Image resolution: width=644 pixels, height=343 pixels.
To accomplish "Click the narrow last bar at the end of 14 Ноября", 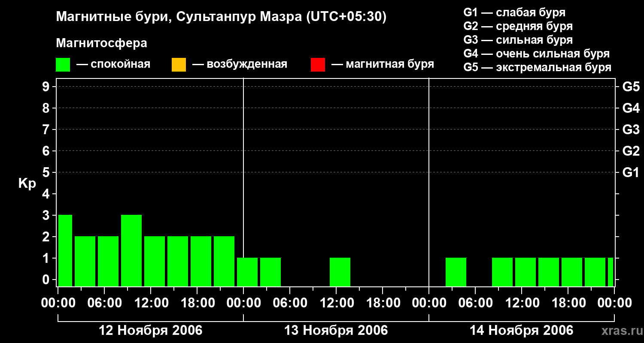I will click(x=611, y=272).
